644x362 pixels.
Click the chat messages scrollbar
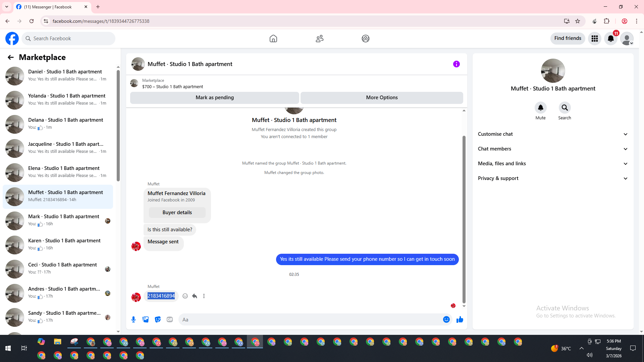point(464,220)
